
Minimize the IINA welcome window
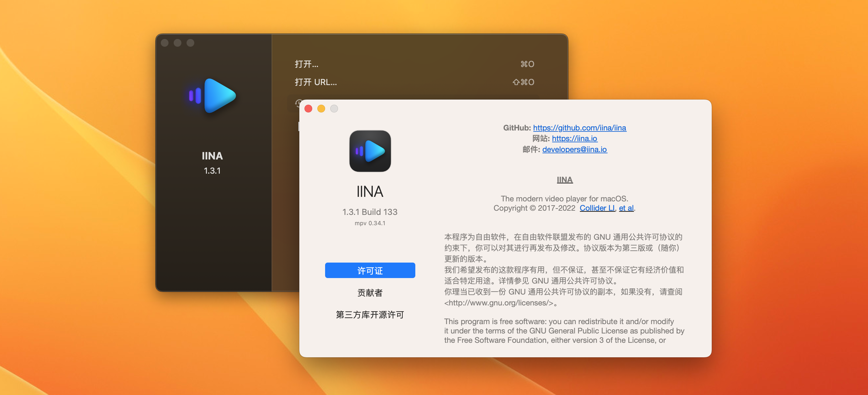click(x=178, y=43)
